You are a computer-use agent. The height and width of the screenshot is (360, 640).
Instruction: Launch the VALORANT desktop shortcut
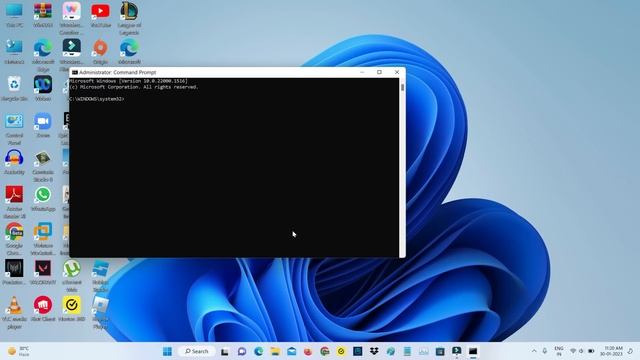point(43,272)
